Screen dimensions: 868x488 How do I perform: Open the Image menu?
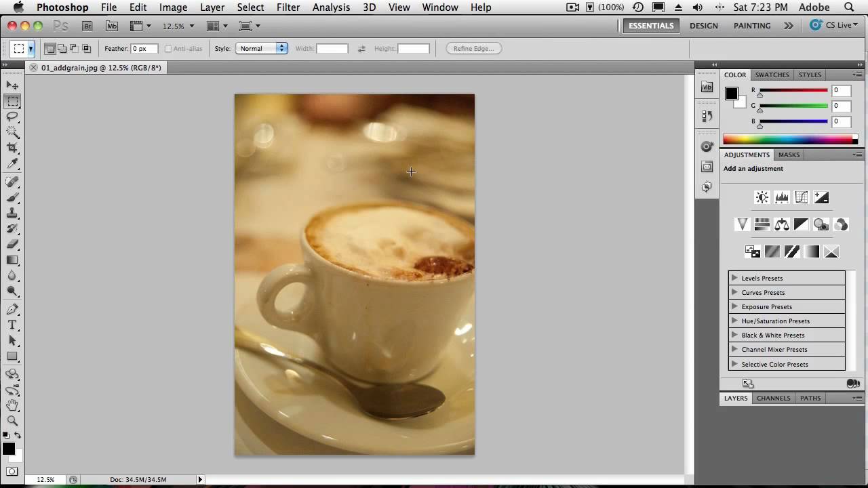[173, 7]
